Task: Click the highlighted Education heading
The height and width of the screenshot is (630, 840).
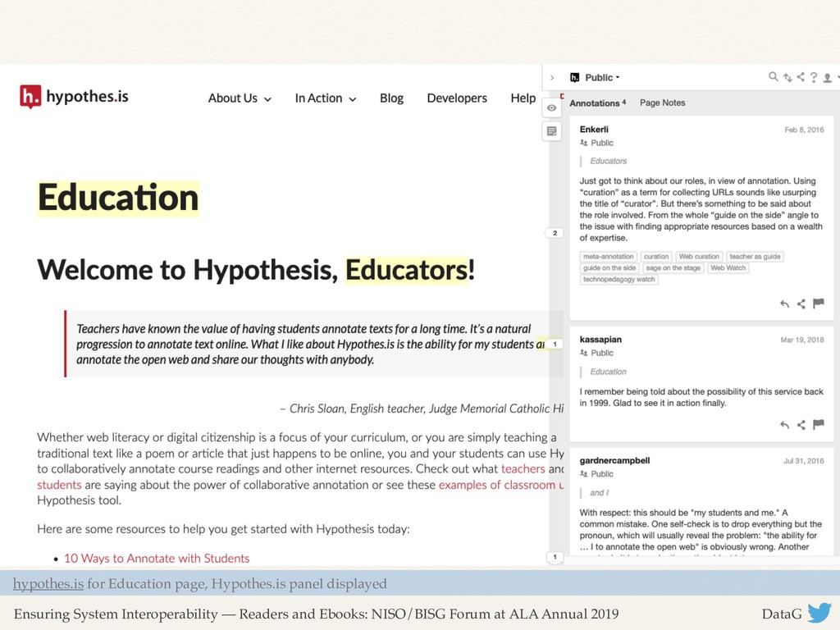Action: 118,199
